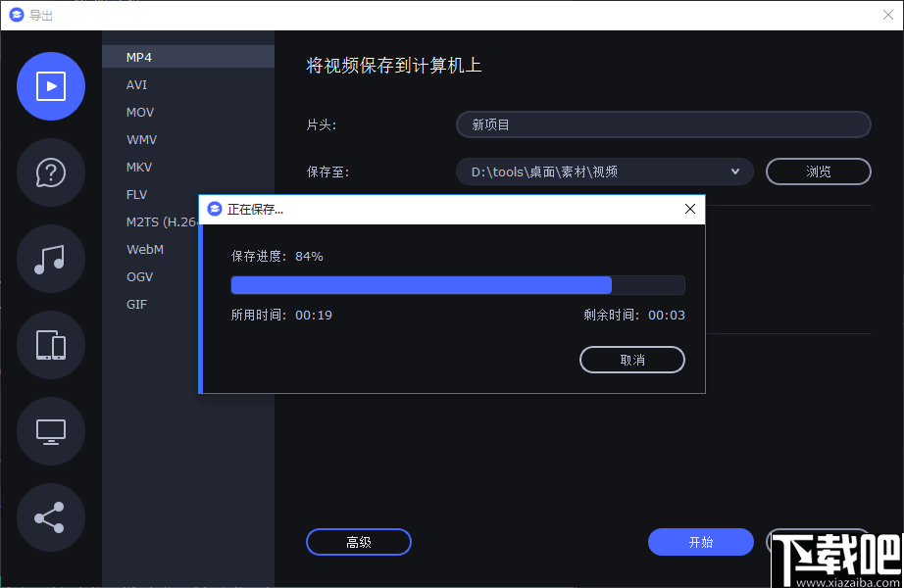Viewport: 904px width, 588px height.
Task: Select the mobile devices export icon
Action: coord(51,345)
